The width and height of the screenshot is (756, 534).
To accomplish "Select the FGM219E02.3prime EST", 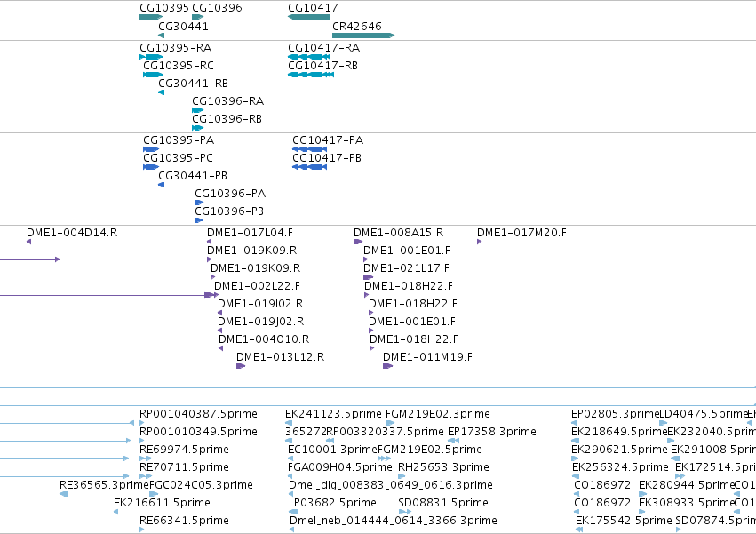I will click(x=438, y=414).
